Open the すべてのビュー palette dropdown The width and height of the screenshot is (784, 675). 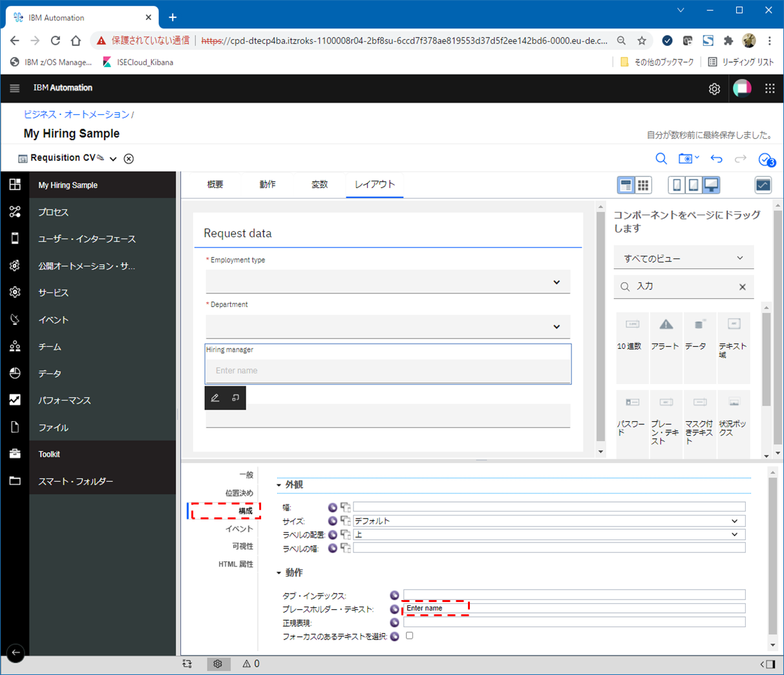click(x=684, y=258)
